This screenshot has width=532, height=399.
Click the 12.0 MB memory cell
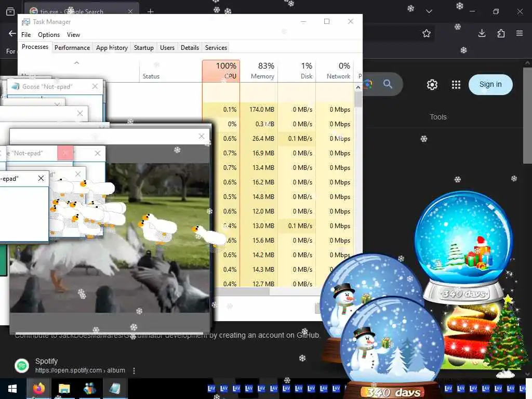[x=259, y=211]
